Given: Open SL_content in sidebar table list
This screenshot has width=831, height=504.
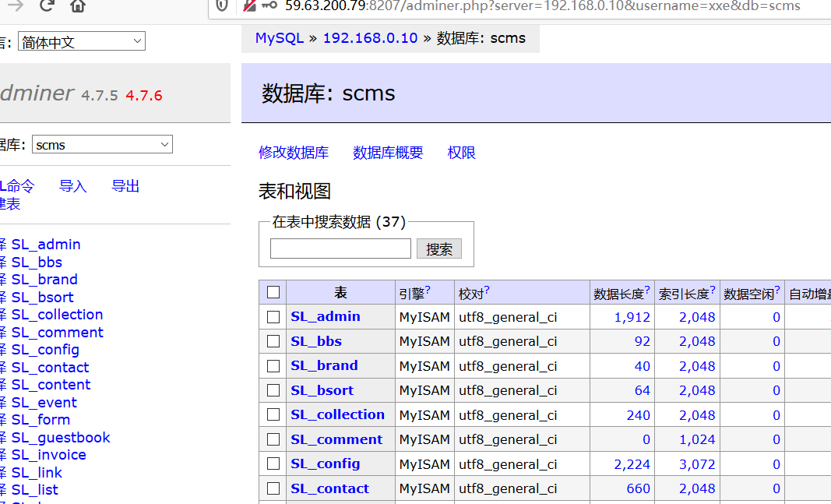Looking at the screenshot, I should pyautogui.click(x=51, y=384).
